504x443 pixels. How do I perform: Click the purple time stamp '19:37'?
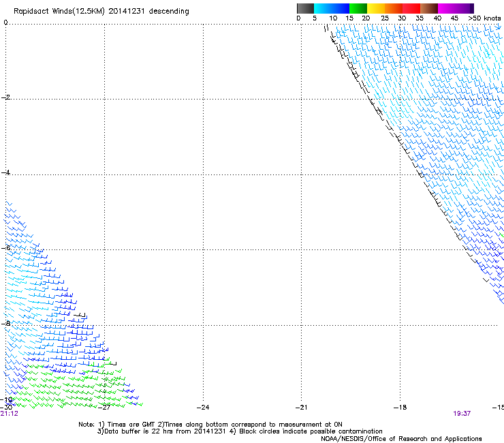[462, 414]
